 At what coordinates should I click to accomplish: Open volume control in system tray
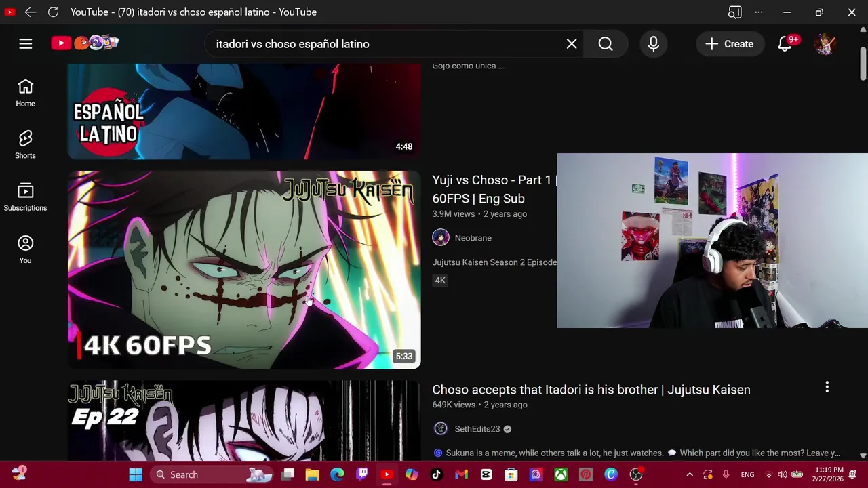[x=783, y=474]
